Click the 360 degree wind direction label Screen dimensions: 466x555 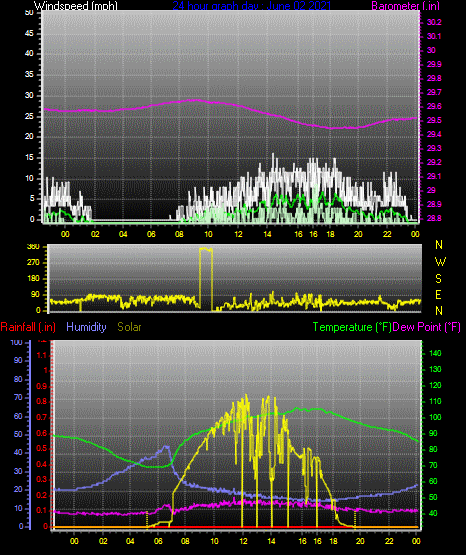[x=33, y=247]
